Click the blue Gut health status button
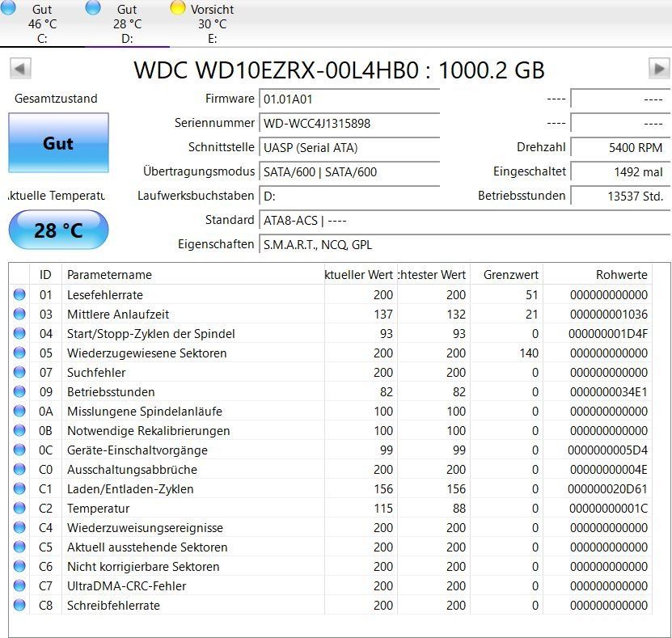The image size is (672, 638). (59, 142)
